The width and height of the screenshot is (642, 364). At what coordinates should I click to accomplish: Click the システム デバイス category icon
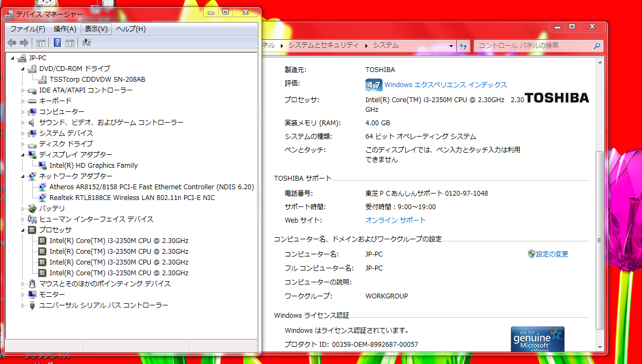click(x=32, y=133)
